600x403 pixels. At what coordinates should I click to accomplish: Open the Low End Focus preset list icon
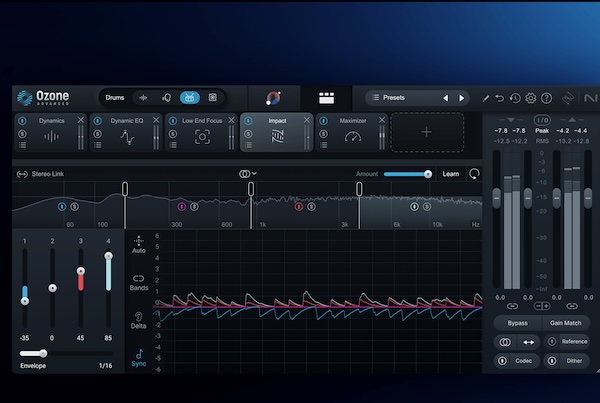[173, 145]
